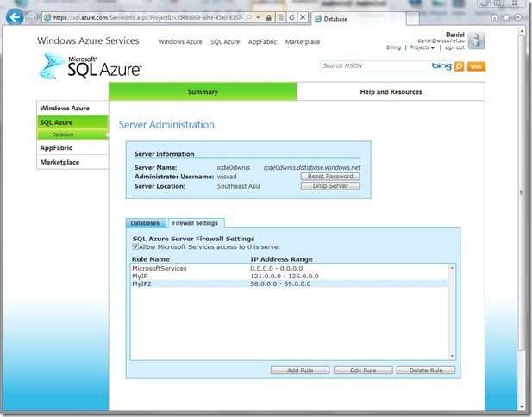Click the Add Rule button
This screenshot has height=417, width=532.
coord(300,370)
